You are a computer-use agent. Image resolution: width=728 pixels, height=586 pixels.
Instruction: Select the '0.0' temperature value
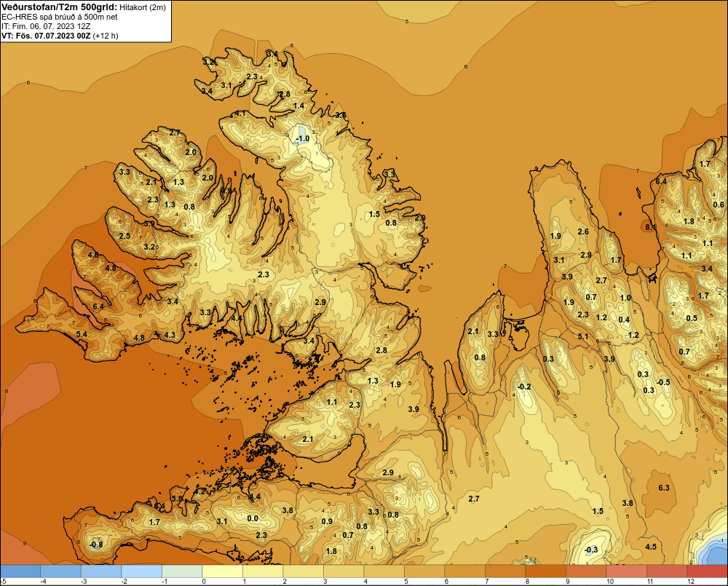[x=253, y=519]
